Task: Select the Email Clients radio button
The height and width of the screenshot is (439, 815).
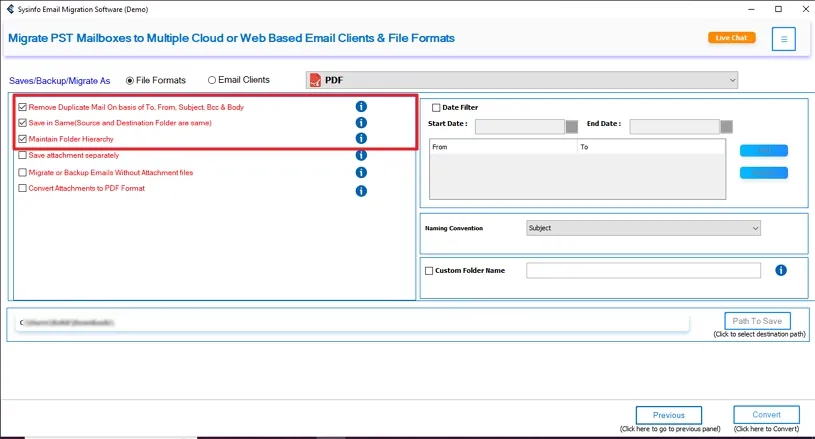Action: pos(212,80)
